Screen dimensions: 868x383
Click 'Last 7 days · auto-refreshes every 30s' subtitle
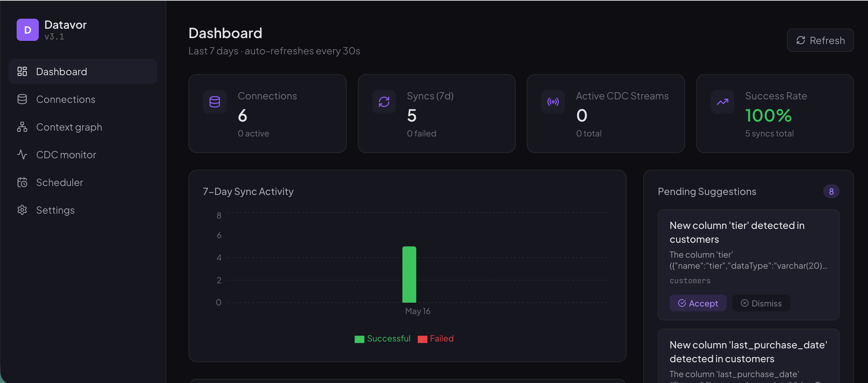pos(274,51)
